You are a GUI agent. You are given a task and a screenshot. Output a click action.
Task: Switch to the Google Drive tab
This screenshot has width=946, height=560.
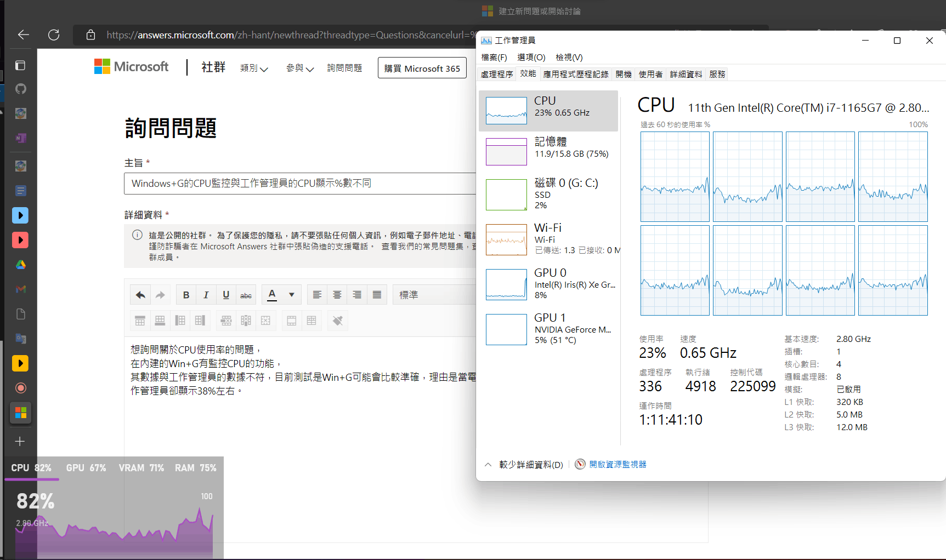coord(20,265)
